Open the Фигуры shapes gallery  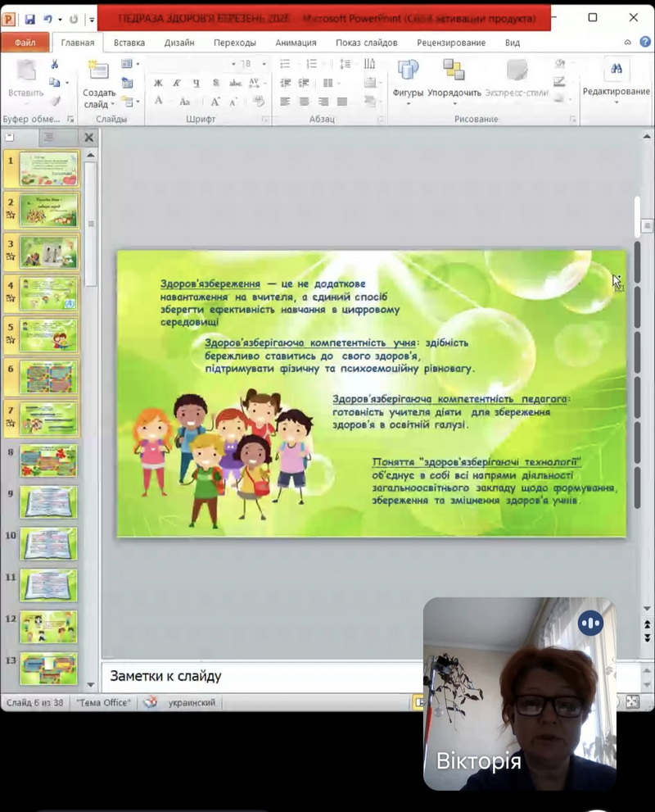point(407,78)
